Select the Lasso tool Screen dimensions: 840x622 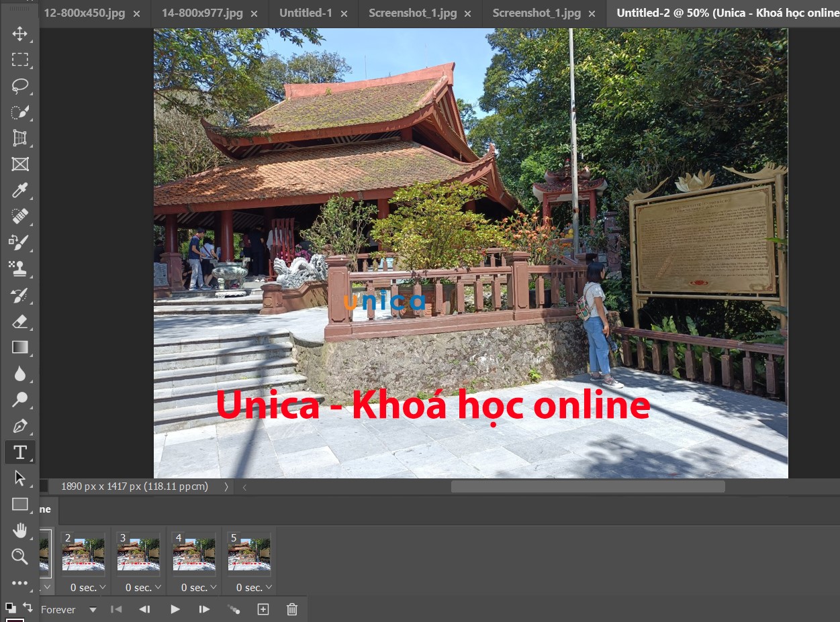pyautogui.click(x=19, y=86)
